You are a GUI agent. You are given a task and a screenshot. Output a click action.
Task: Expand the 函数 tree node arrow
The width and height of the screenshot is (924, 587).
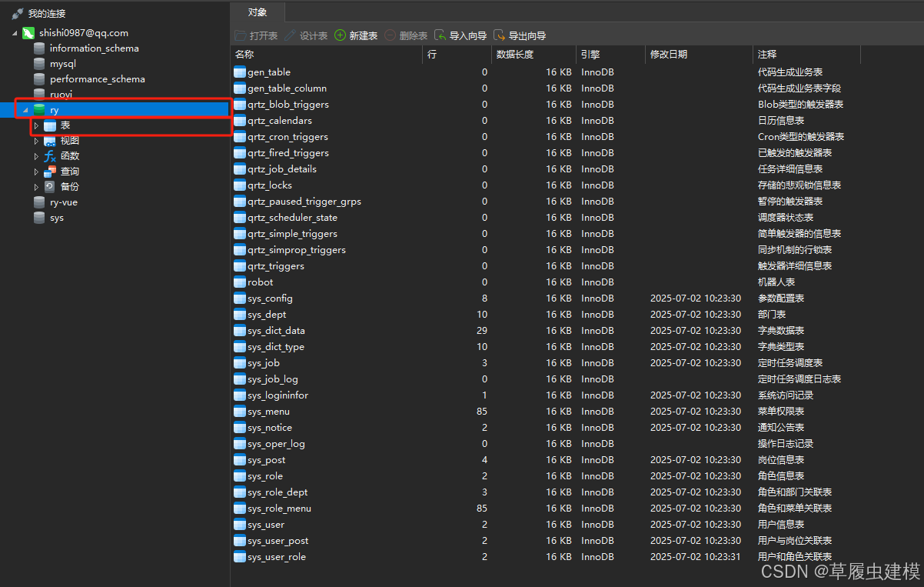[36, 156]
